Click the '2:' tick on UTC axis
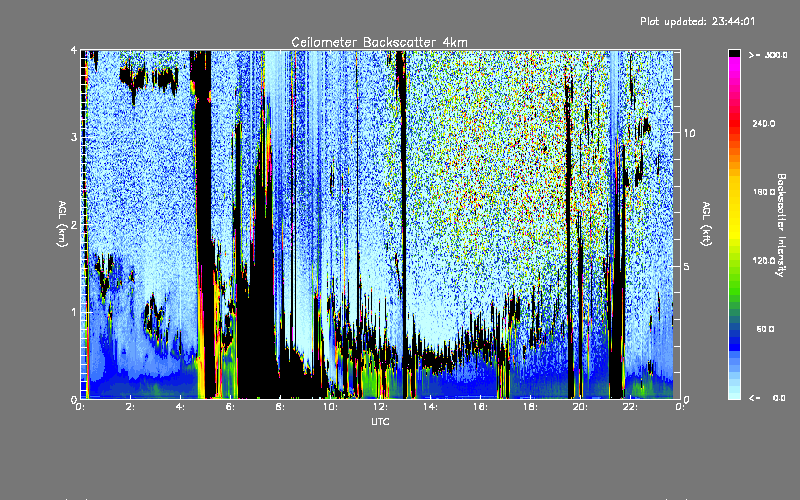 pos(131,407)
